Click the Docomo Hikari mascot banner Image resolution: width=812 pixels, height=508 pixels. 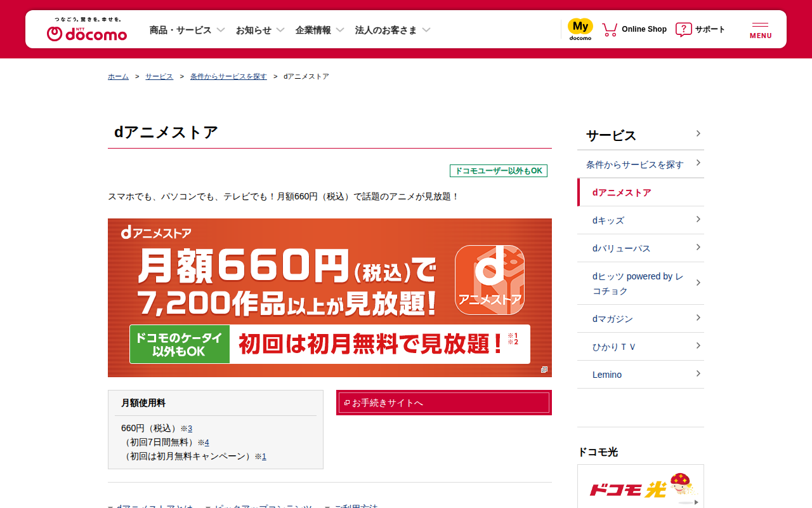641,486
